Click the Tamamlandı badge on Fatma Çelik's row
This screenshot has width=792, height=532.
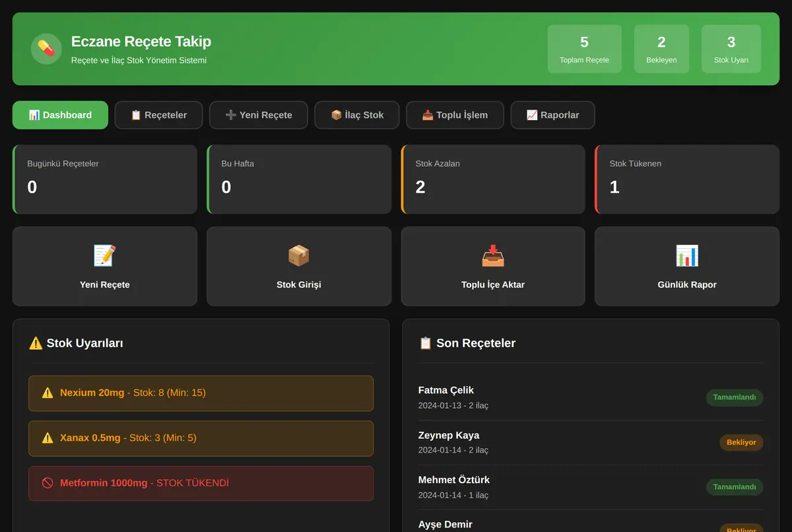click(x=735, y=397)
